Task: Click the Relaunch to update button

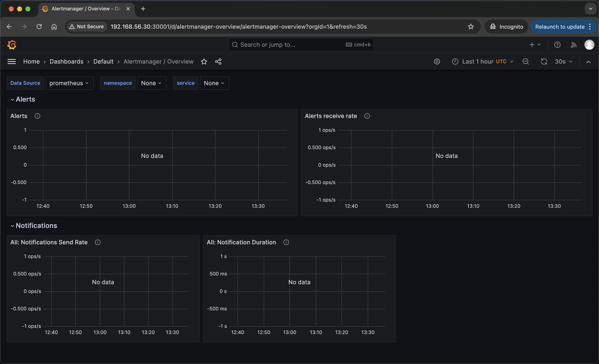Action: [560, 27]
